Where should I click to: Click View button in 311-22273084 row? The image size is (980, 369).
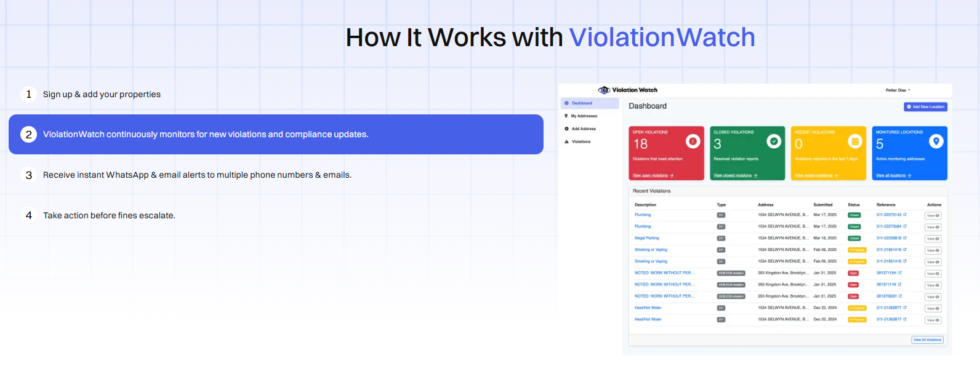tap(933, 228)
